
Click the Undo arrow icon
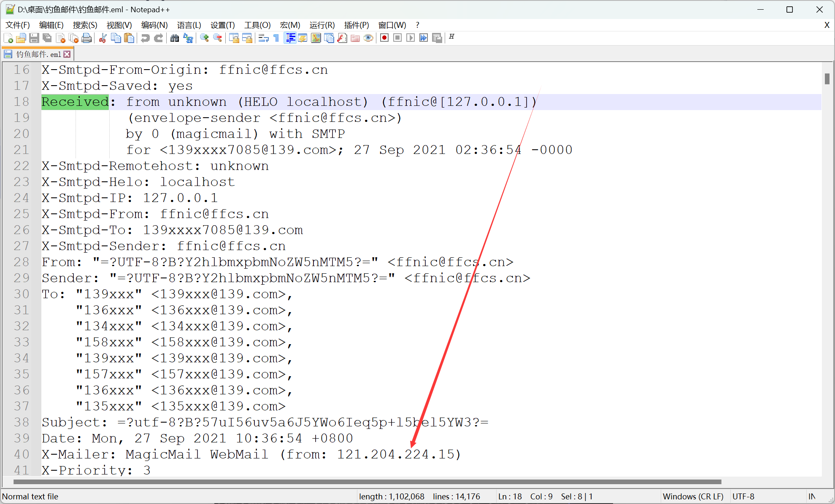pos(145,38)
